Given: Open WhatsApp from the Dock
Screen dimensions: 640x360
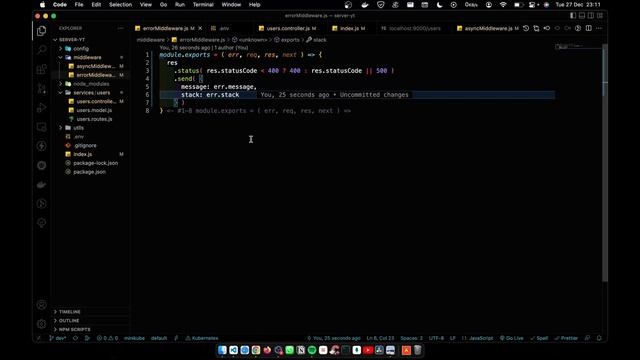Looking at the screenshot, I should click(289, 350).
